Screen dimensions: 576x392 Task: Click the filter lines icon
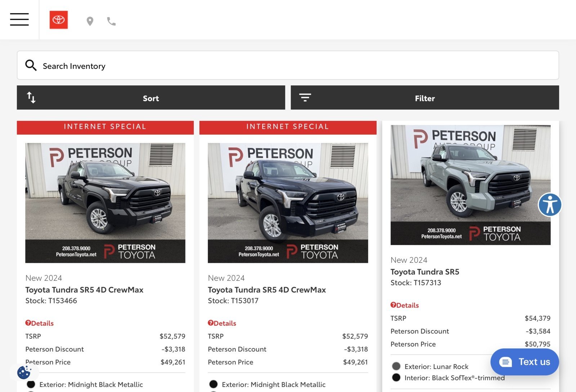tap(305, 98)
